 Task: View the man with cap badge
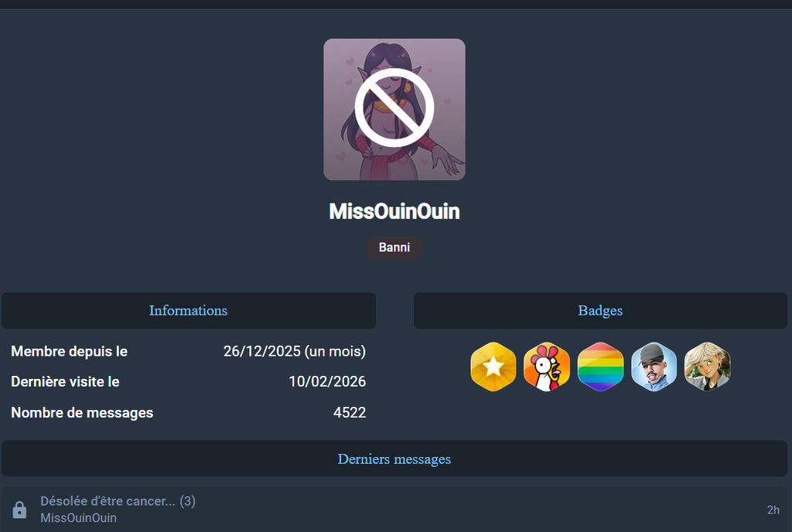(654, 367)
